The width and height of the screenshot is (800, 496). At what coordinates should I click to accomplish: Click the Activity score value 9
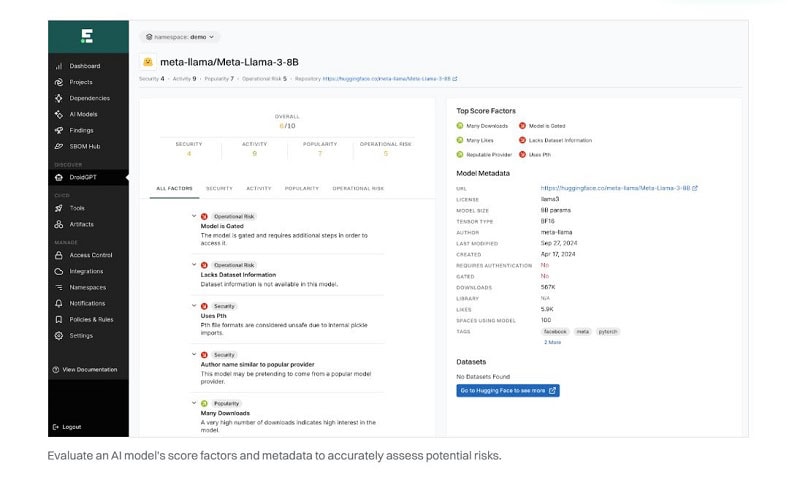click(254, 154)
